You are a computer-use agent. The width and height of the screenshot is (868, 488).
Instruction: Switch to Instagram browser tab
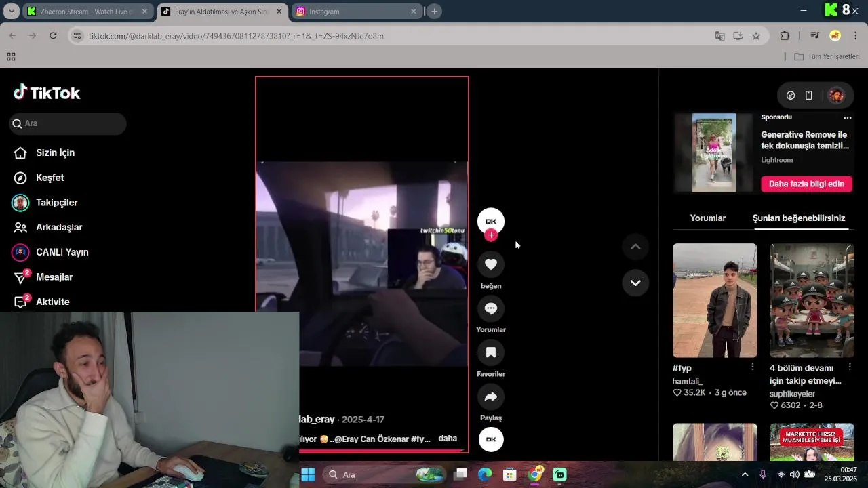pyautogui.click(x=355, y=12)
